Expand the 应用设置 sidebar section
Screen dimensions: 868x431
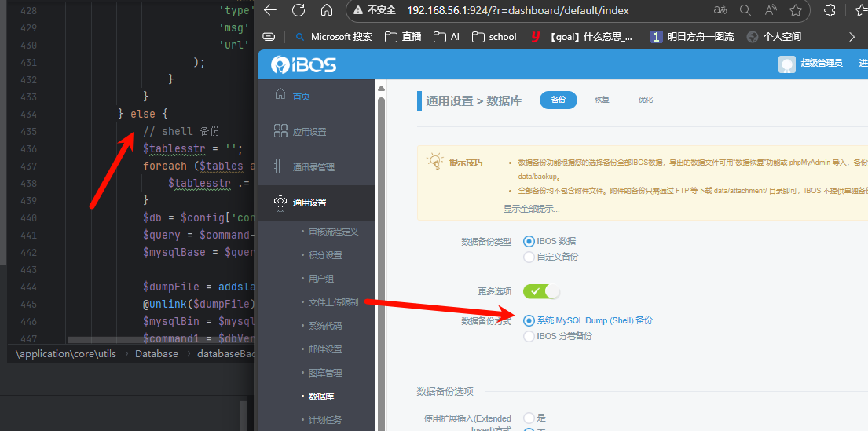pyautogui.click(x=309, y=132)
